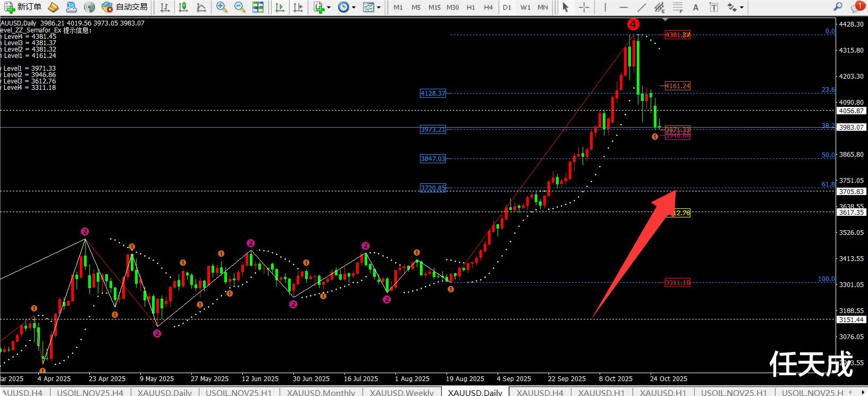
Task: Toggle chart auto scroll
Action: [280, 7]
